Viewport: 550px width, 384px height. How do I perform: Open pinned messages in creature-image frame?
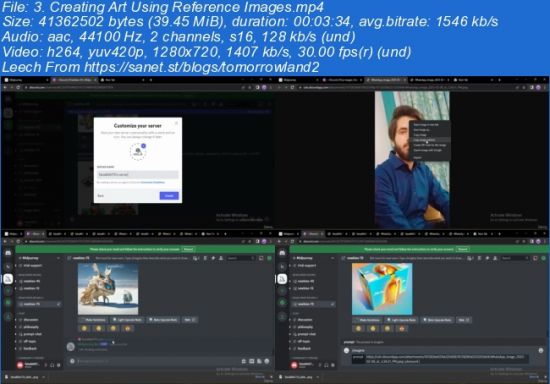213,258
